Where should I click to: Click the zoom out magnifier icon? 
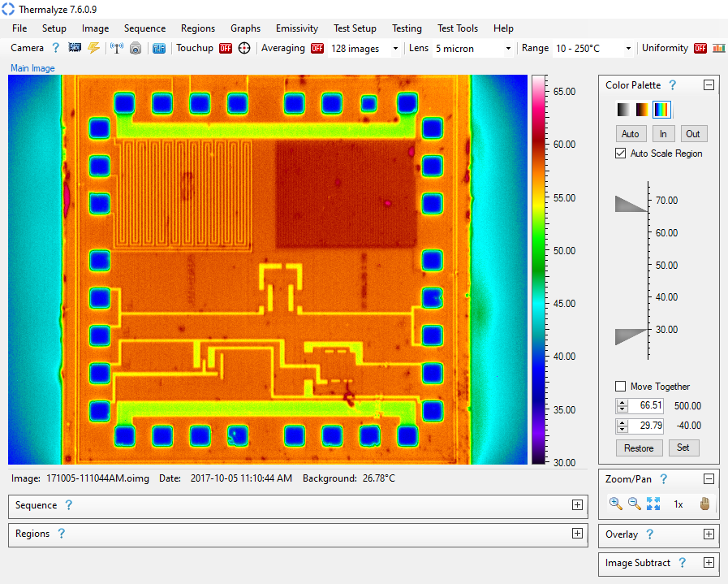click(635, 504)
